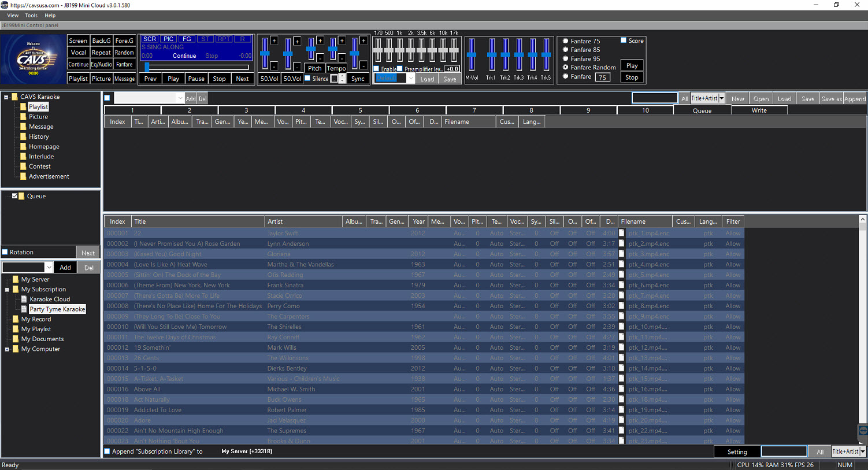This screenshot has height=470, width=868.
Task: Click the playlist search input field
Action: 655,98
